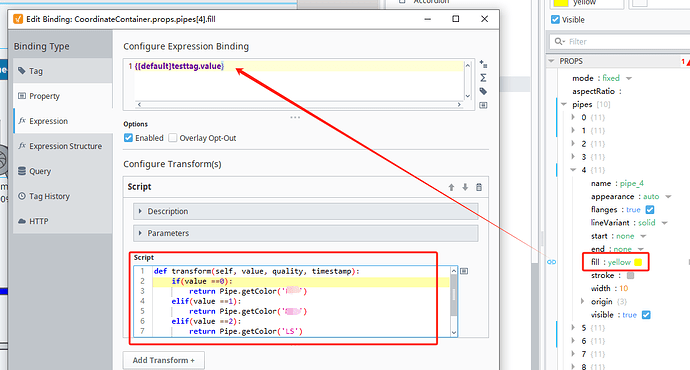Image resolution: width=690 pixels, height=370 pixels.
Task: Open the property reference browser icon
Action: click(x=483, y=105)
